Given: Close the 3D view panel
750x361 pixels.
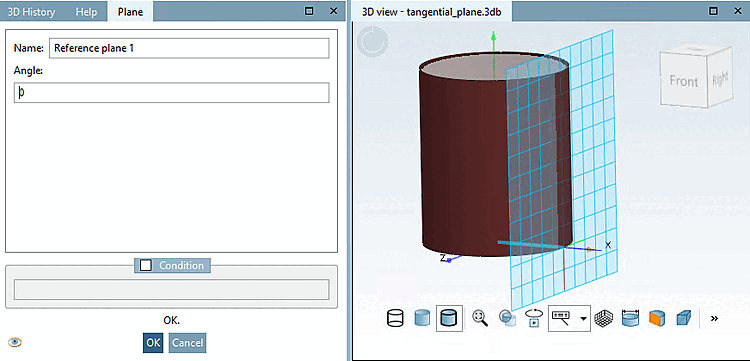Looking at the screenshot, I should [x=738, y=11].
